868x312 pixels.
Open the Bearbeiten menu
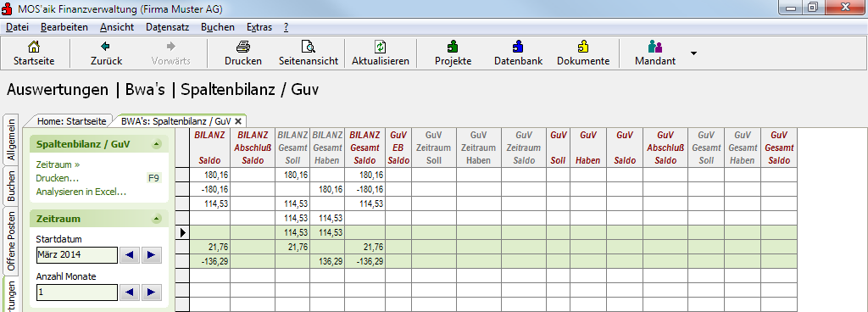pos(64,27)
